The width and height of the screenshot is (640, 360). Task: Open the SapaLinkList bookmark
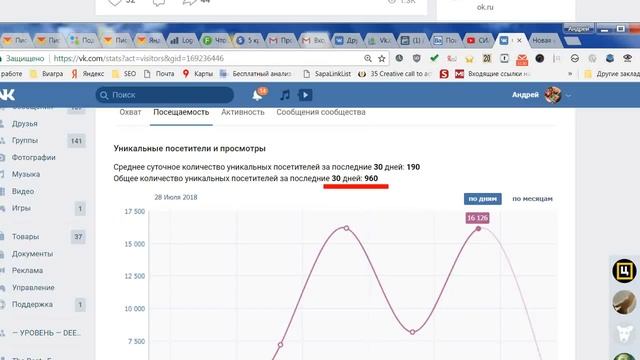327,73
